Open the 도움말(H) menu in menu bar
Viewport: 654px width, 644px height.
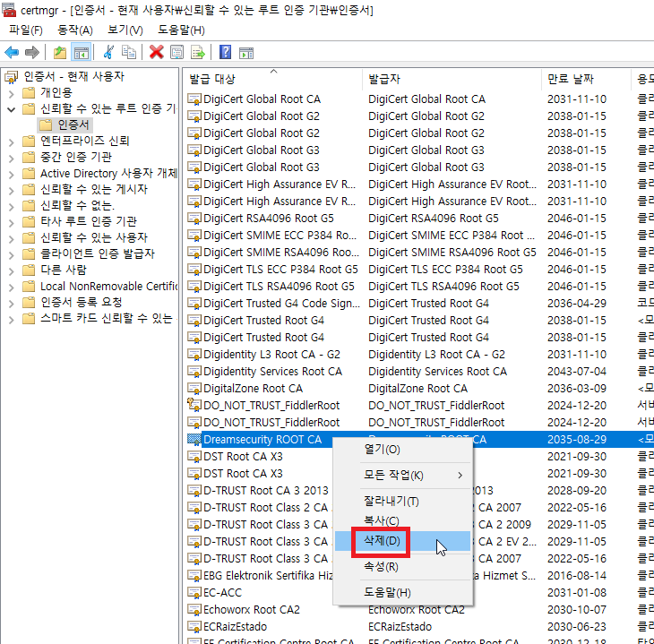pos(182,30)
